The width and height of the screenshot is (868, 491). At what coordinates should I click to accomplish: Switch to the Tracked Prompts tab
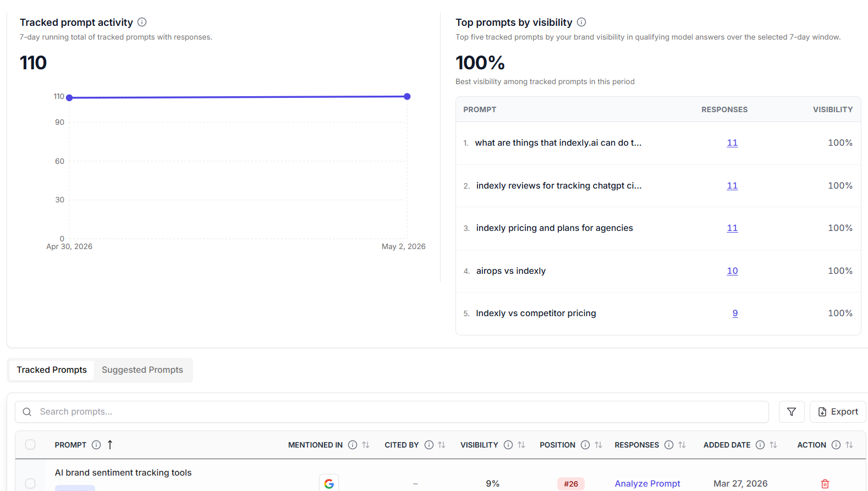click(x=52, y=370)
